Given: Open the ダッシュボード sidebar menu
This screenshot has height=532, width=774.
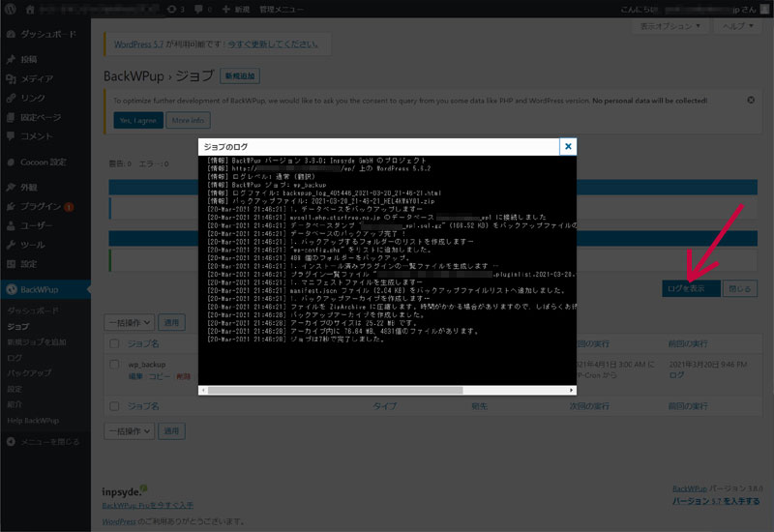Looking at the screenshot, I should pyautogui.click(x=45, y=34).
